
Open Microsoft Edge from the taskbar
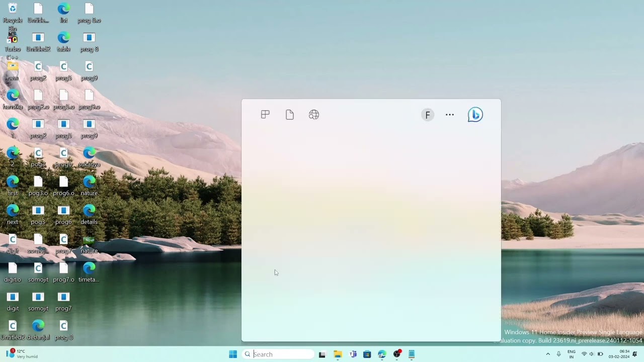(x=382, y=354)
